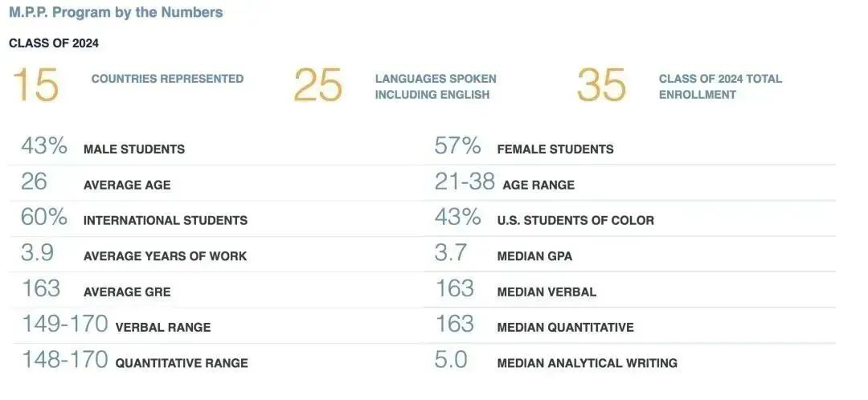Click the Quantitative Range label
The height and width of the screenshot is (400, 868).
(x=182, y=363)
